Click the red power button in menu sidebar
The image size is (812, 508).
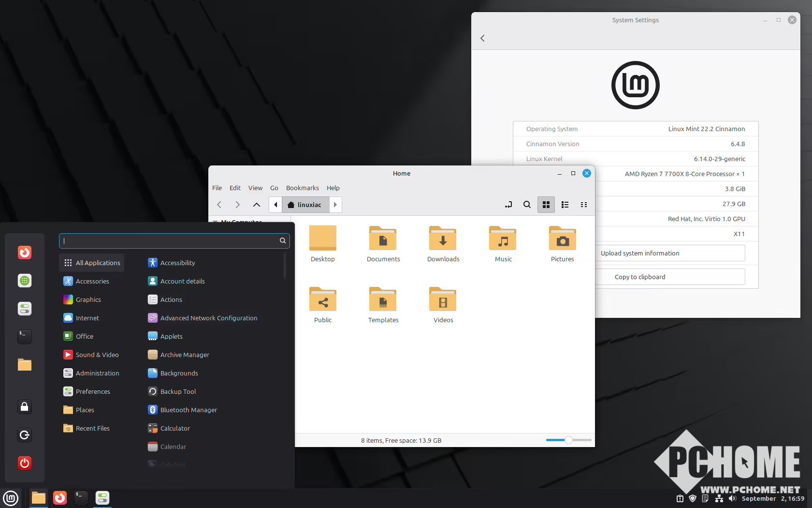coord(25,463)
